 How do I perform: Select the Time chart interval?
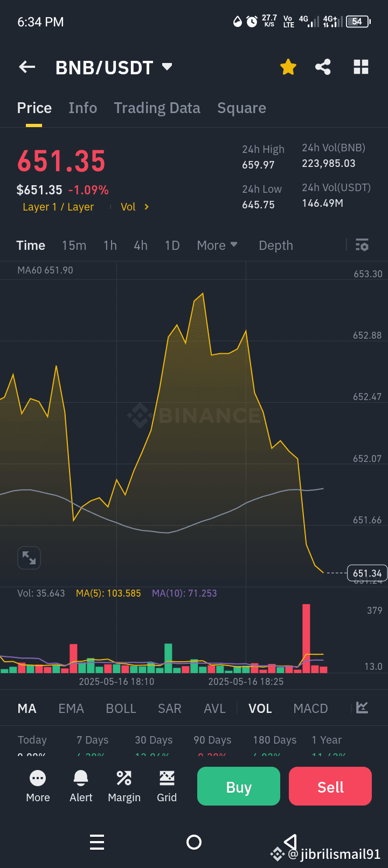(x=31, y=246)
